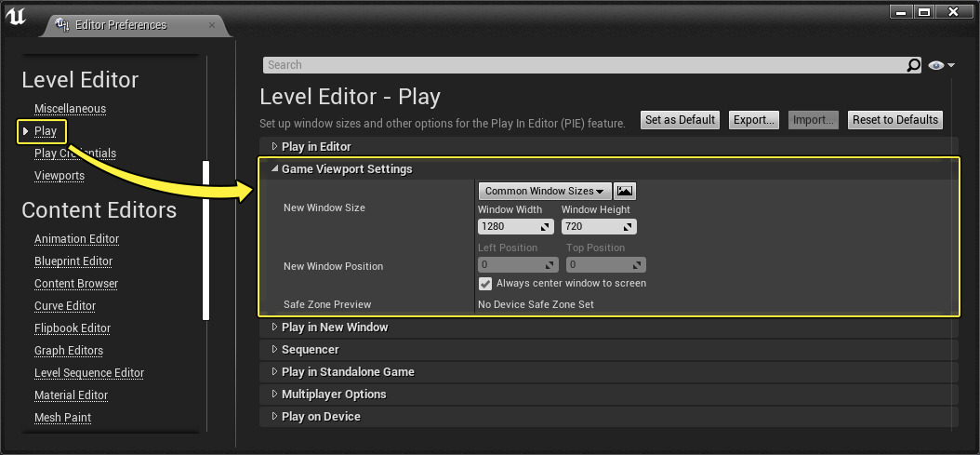
Task: Open the Blueprint Editor preferences
Action: (x=73, y=261)
